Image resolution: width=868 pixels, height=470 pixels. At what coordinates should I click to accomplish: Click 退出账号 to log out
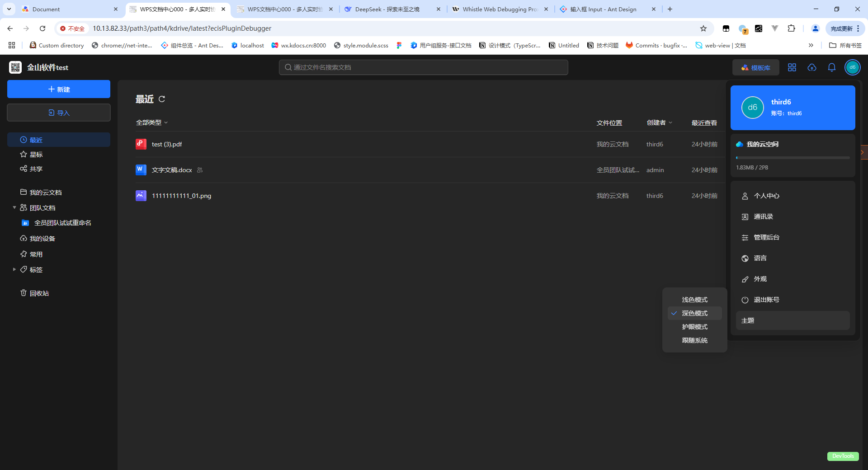(x=793, y=300)
